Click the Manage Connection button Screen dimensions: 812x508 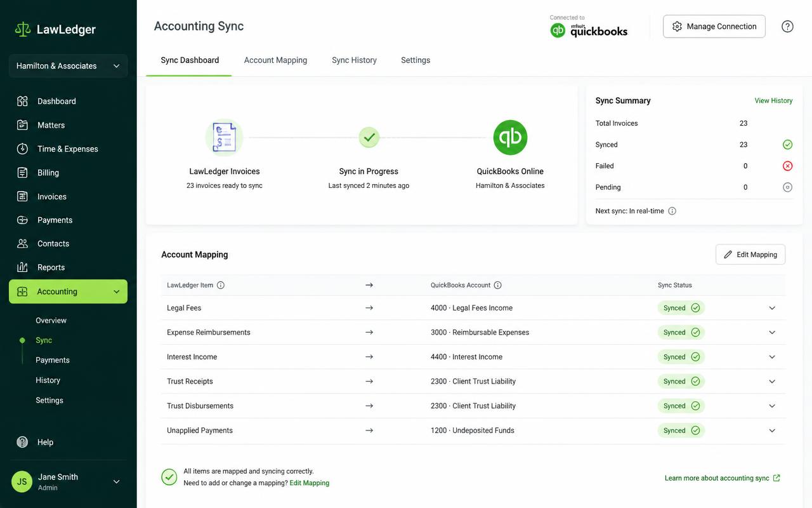pyautogui.click(x=714, y=27)
